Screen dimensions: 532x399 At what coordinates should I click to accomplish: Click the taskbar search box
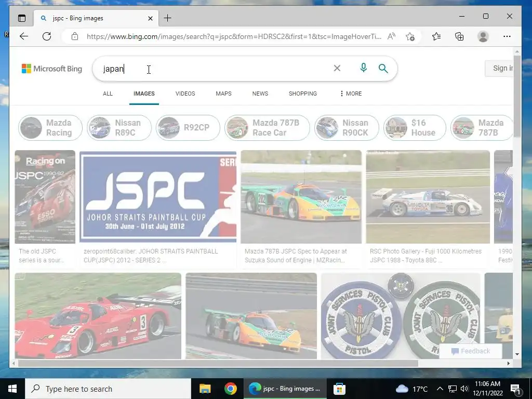point(108,389)
